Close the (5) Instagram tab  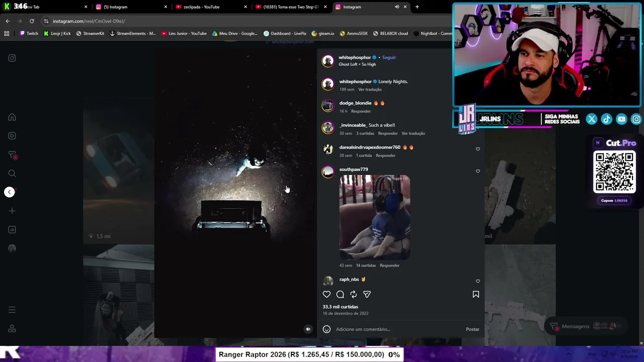[166, 7]
